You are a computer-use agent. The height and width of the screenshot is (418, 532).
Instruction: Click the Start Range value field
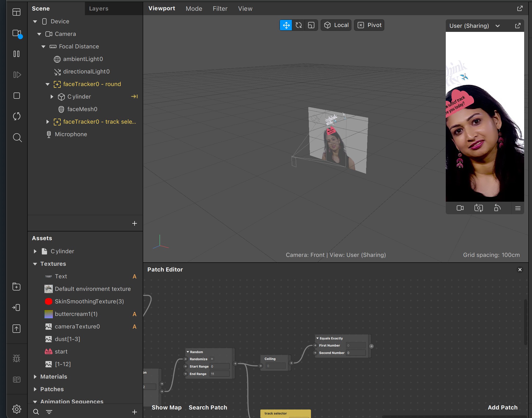(x=220, y=367)
